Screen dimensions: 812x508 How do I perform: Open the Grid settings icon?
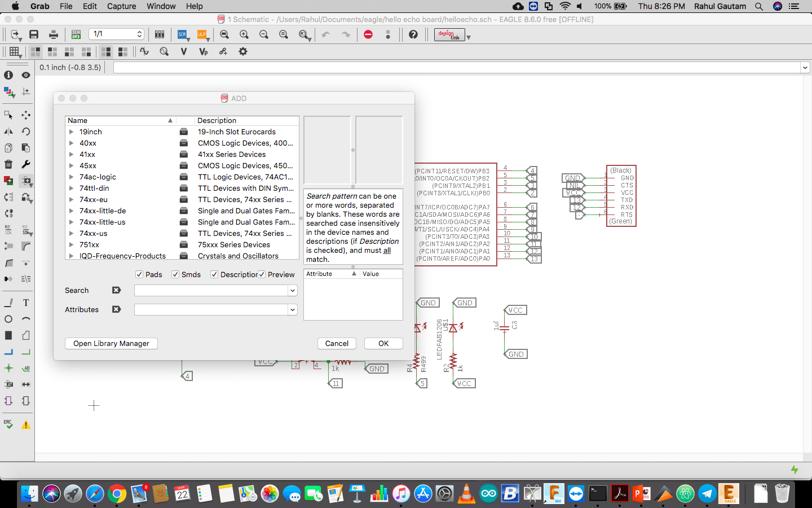pos(15,51)
